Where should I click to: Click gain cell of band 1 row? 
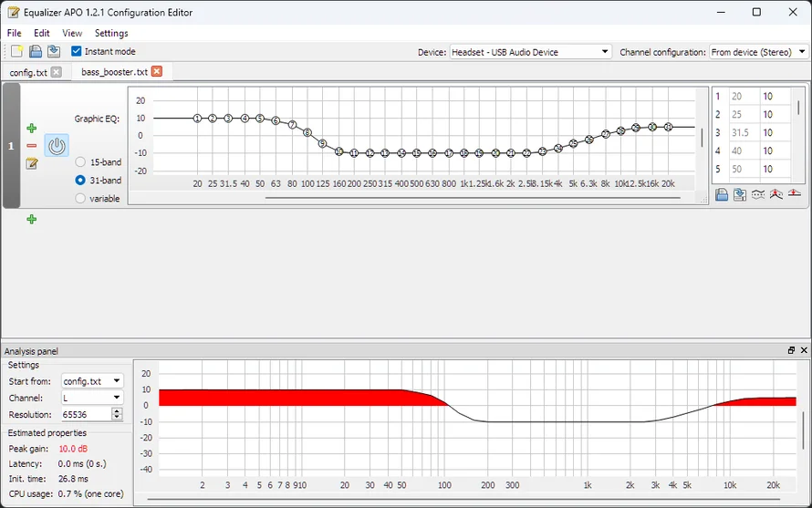pyautogui.click(x=775, y=97)
